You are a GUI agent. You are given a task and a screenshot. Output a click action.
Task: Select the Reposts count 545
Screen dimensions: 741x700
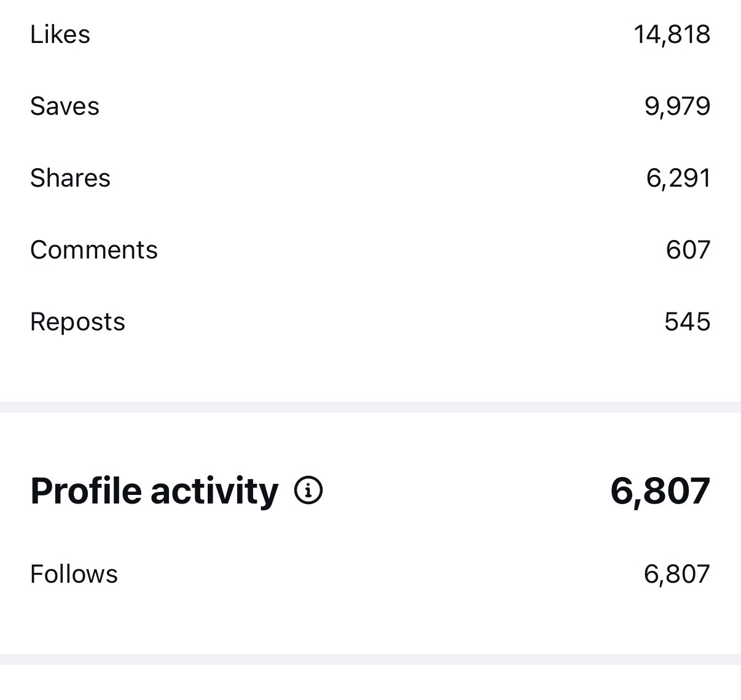click(687, 322)
